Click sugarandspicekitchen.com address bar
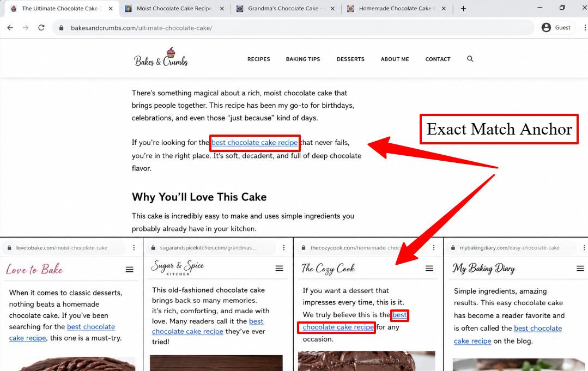 (x=211, y=248)
